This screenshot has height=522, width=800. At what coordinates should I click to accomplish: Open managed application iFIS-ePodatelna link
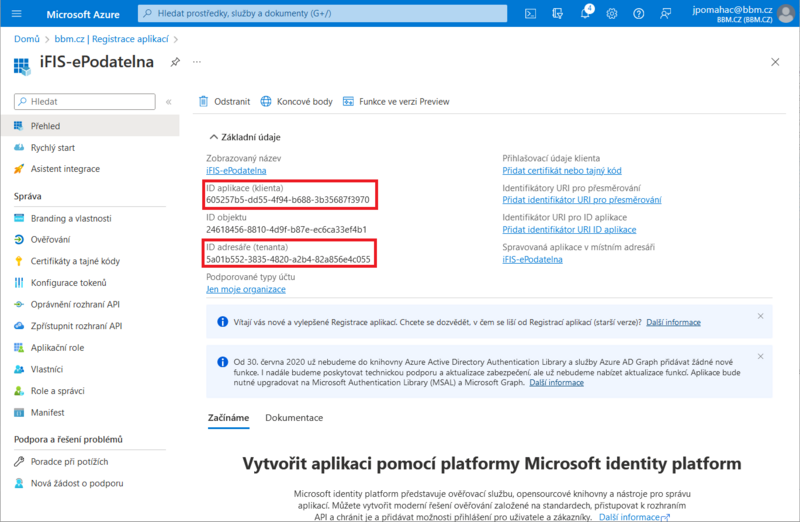532,259
